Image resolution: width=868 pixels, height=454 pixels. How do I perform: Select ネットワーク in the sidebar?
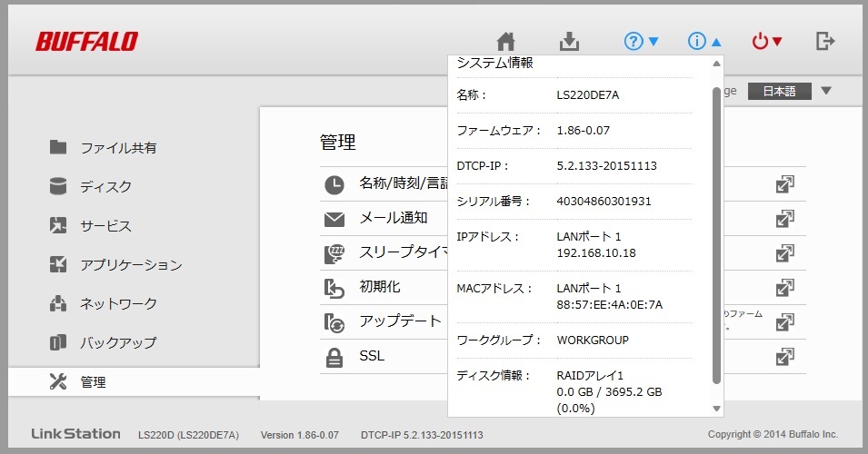[x=118, y=303]
